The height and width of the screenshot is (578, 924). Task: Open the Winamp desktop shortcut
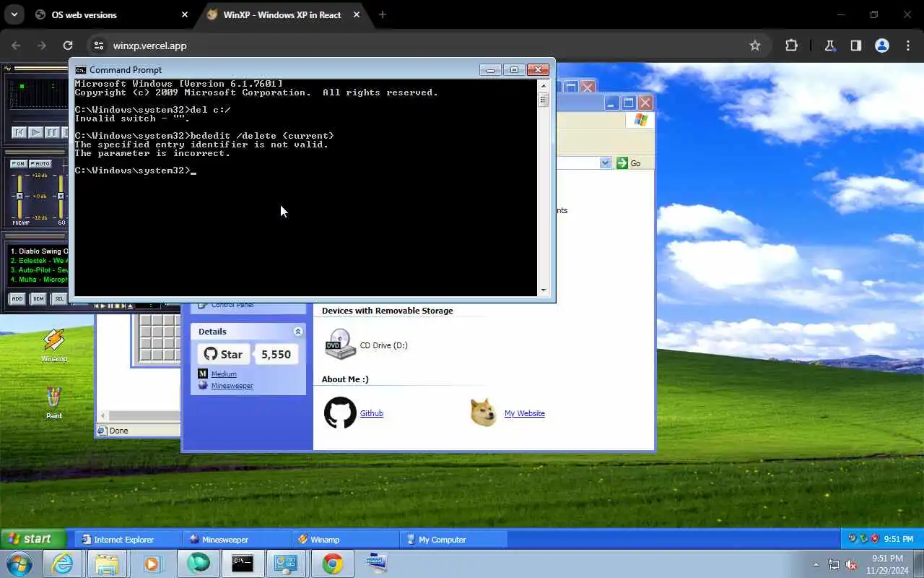point(53,345)
